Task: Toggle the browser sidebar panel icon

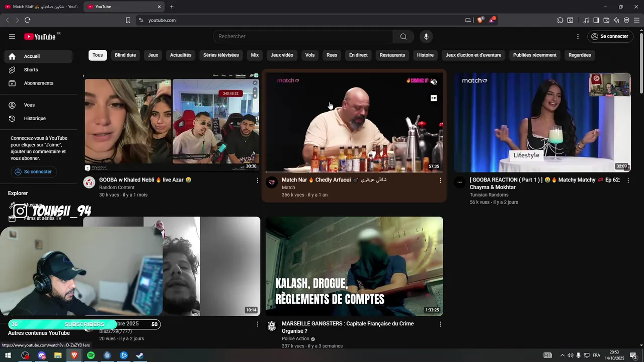Action: pos(596,20)
